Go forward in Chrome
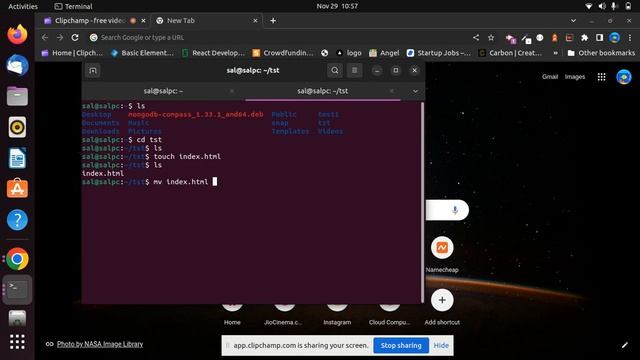640x360 pixels. tap(60, 38)
